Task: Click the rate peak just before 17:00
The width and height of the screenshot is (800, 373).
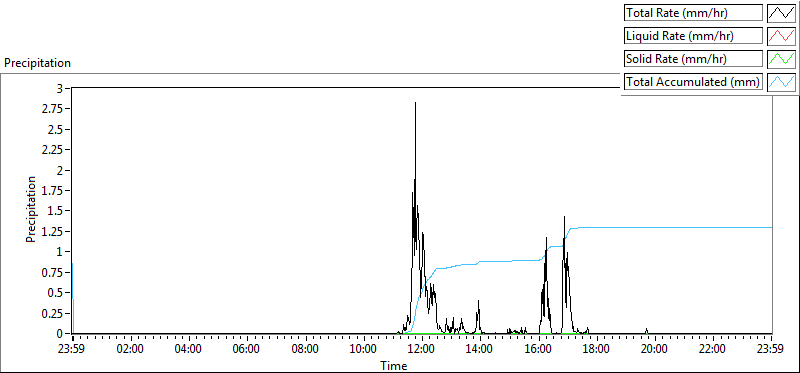Action: coord(564,218)
